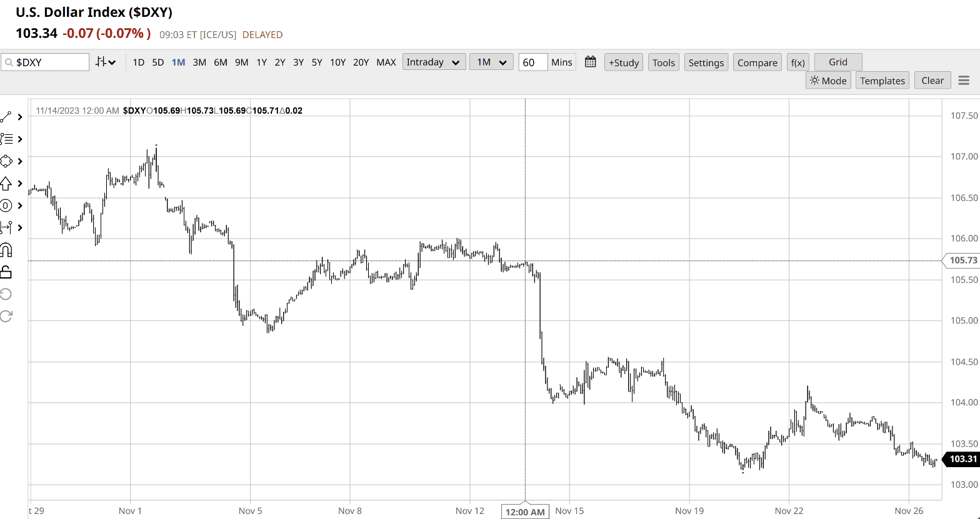Open the 1M period dropdown
Image resolution: width=980 pixels, height=519 pixels.
pyautogui.click(x=491, y=62)
